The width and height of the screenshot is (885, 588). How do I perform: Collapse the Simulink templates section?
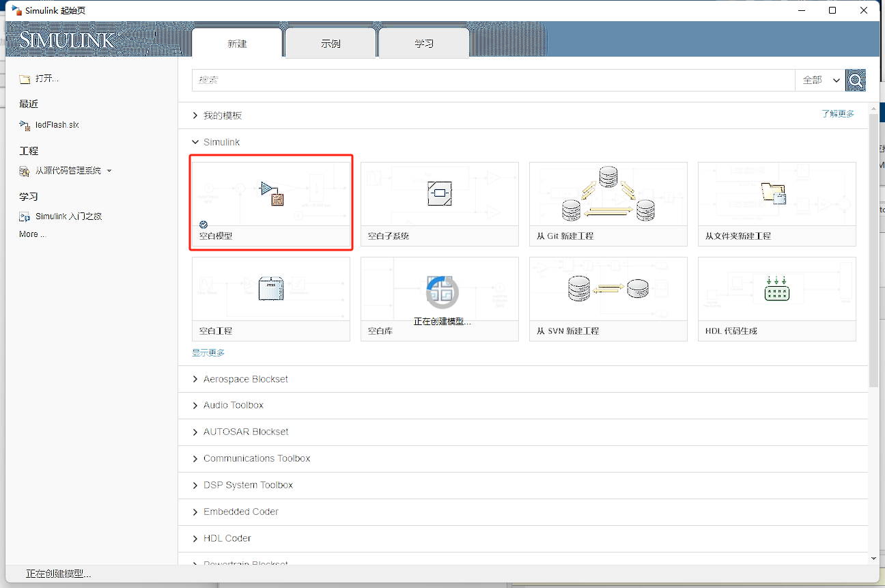pyautogui.click(x=195, y=142)
